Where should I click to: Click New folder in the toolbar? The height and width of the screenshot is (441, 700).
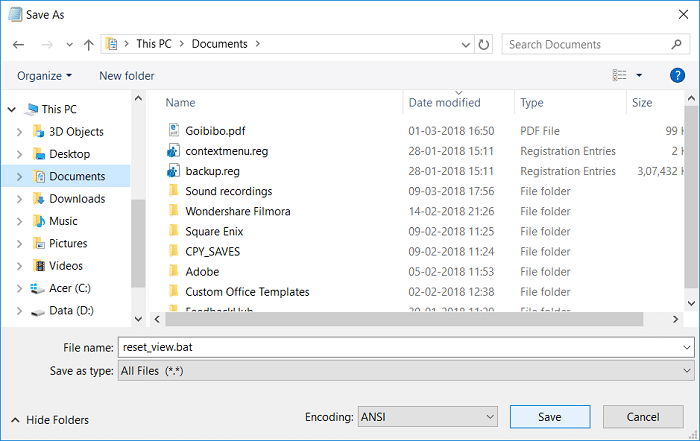click(127, 76)
